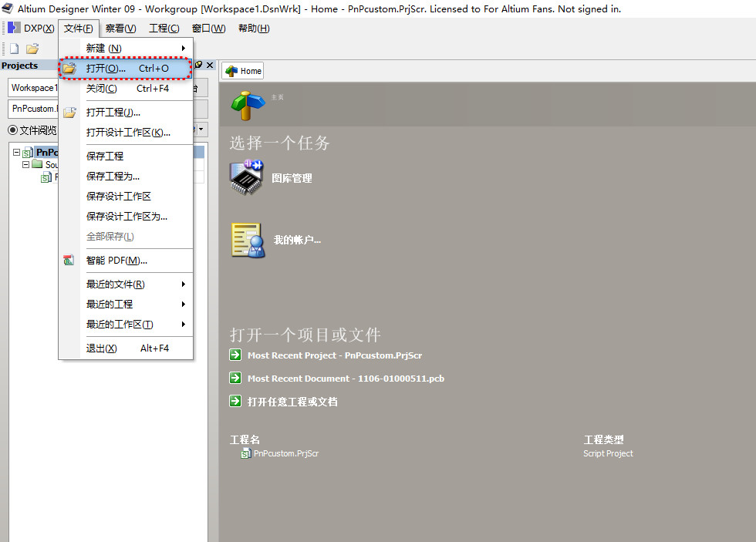Collapse the PnPcustom project tree node
Screen dimensions: 756x542
coord(17,152)
